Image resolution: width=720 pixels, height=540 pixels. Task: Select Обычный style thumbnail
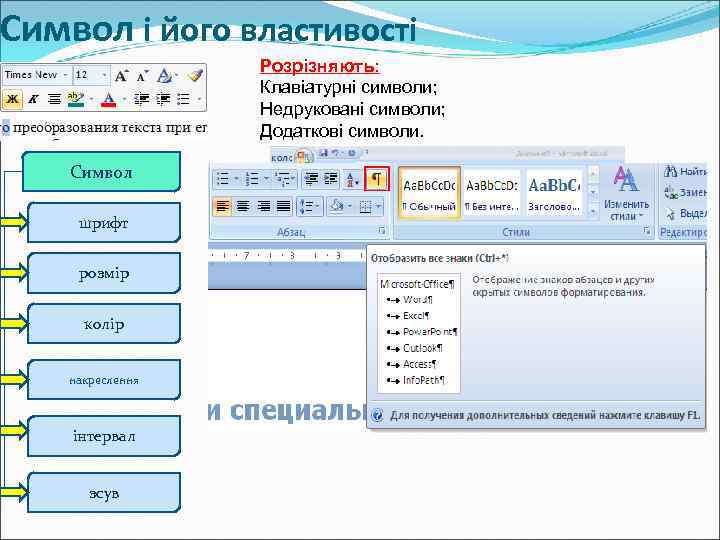tap(429, 193)
